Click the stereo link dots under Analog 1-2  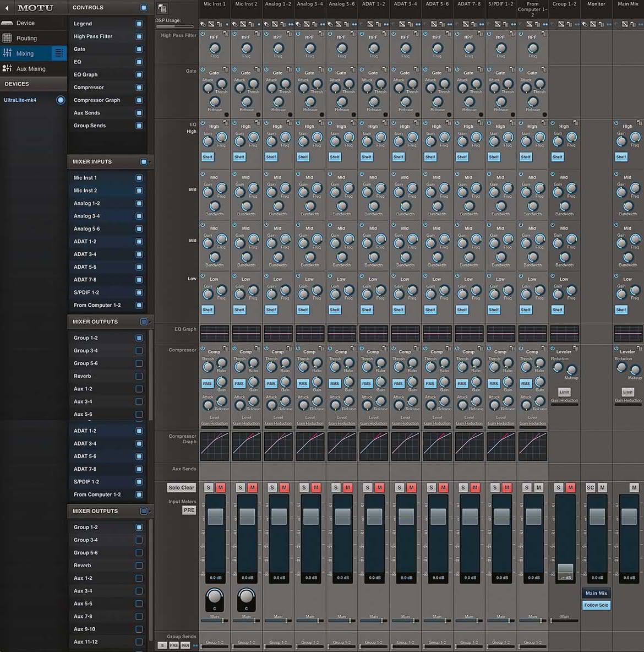291,25
